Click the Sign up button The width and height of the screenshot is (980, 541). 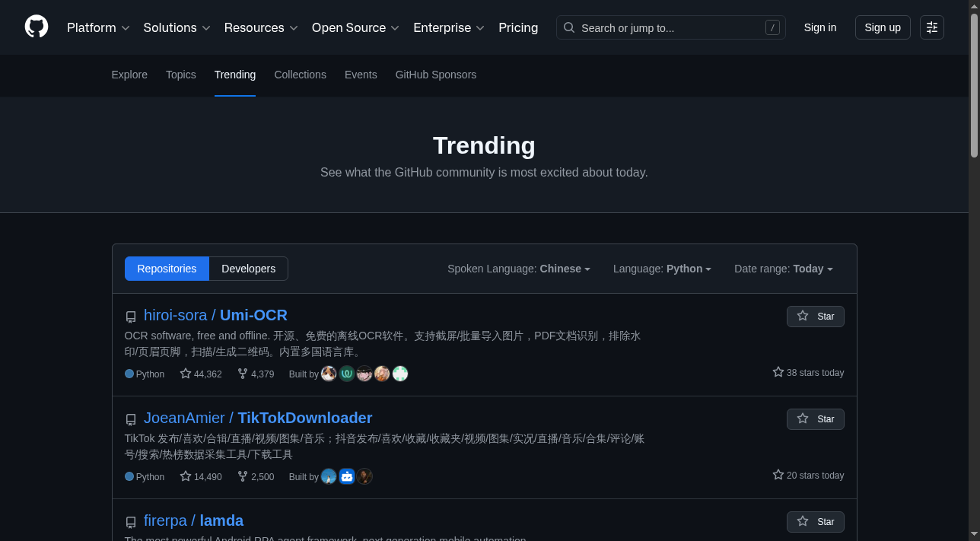pyautogui.click(x=883, y=27)
